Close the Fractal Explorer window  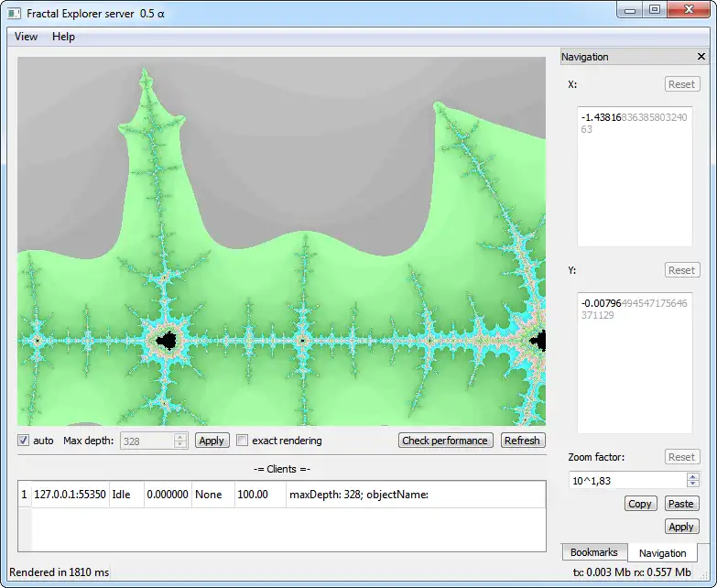click(x=689, y=10)
